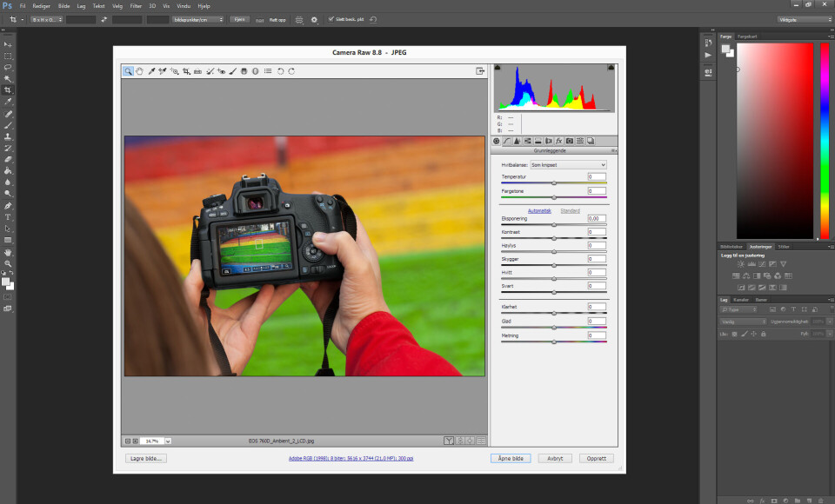Select the Graduated Filter tool
The width and height of the screenshot is (835, 504).
(244, 71)
